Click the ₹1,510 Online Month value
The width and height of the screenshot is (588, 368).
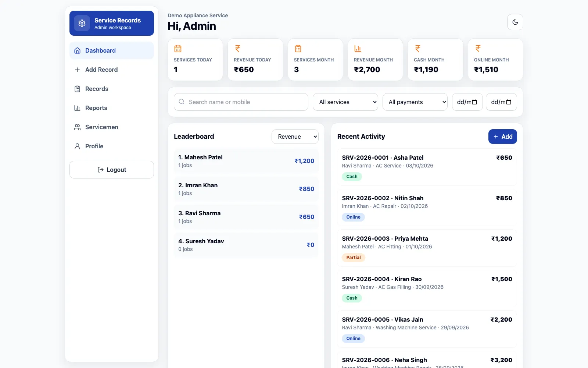pos(486,70)
